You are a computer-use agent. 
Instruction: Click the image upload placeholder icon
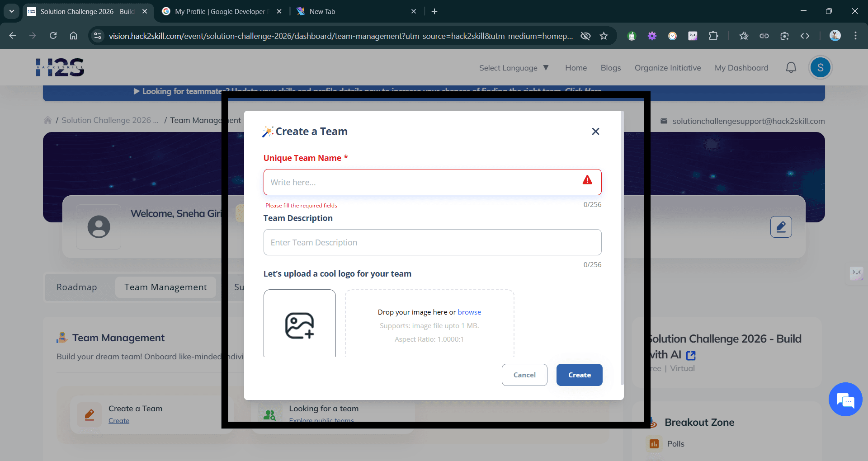click(x=299, y=326)
